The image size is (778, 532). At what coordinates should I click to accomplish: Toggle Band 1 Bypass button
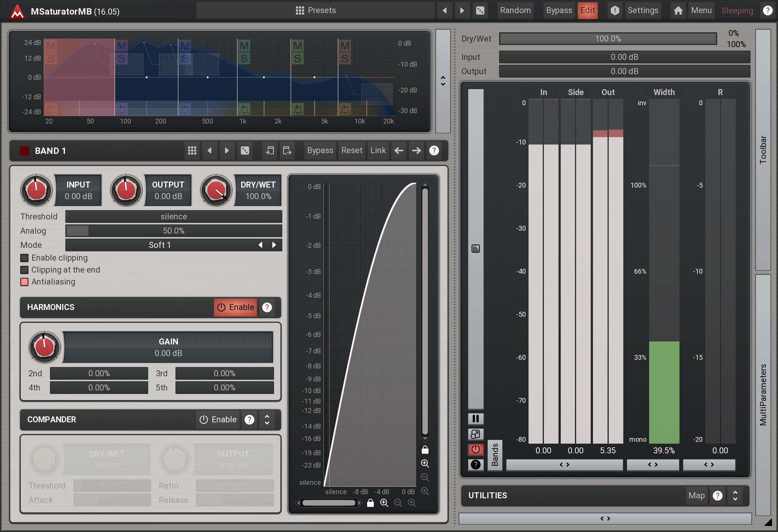tap(320, 151)
